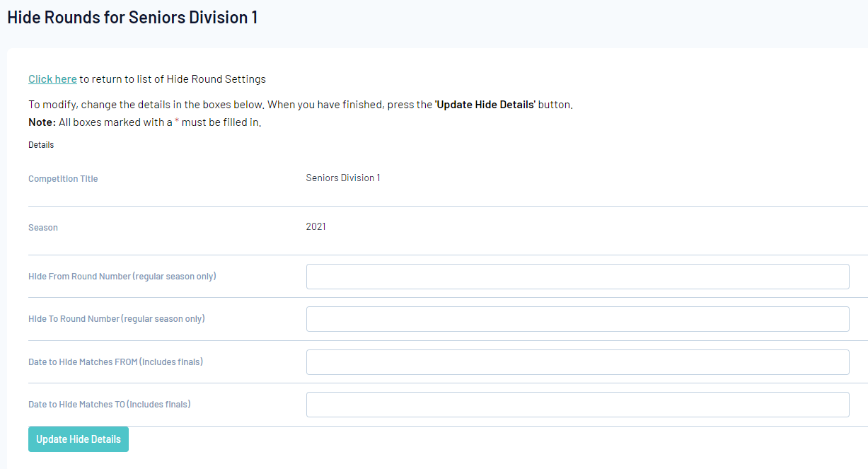This screenshot has width=868, height=469.
Task: Click the small 'Details' section heading
Action: (41, 145)
